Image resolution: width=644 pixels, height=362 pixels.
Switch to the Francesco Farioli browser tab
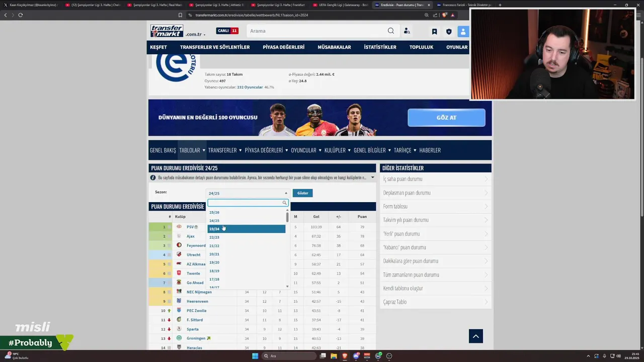coord(464,5)
